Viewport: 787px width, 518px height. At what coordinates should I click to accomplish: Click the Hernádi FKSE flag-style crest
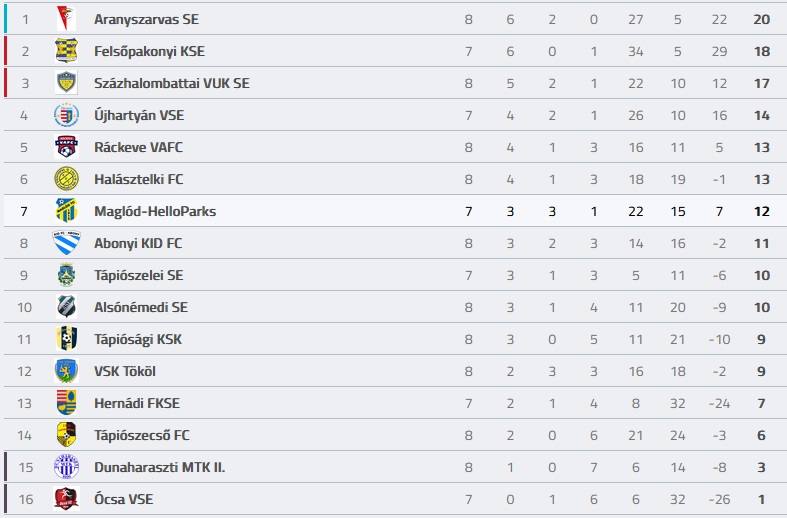click(x=66, y=403)
